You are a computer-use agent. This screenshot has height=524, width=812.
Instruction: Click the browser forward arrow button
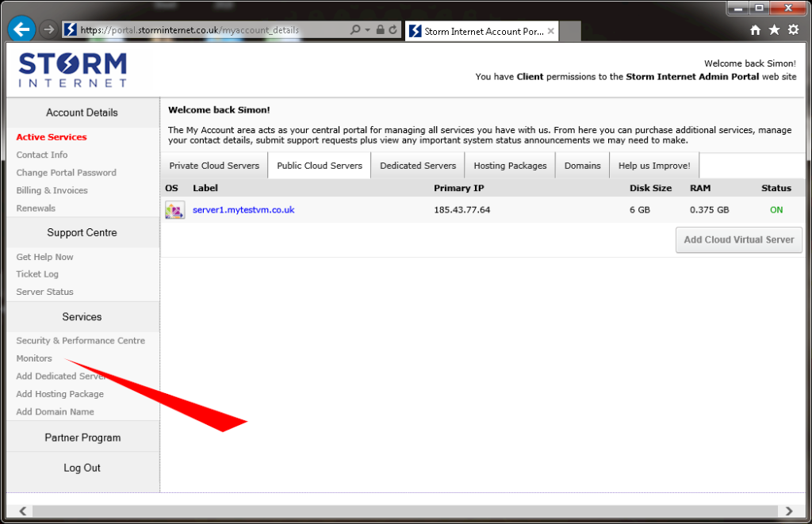pyautogui.click(x=48, y=29)
